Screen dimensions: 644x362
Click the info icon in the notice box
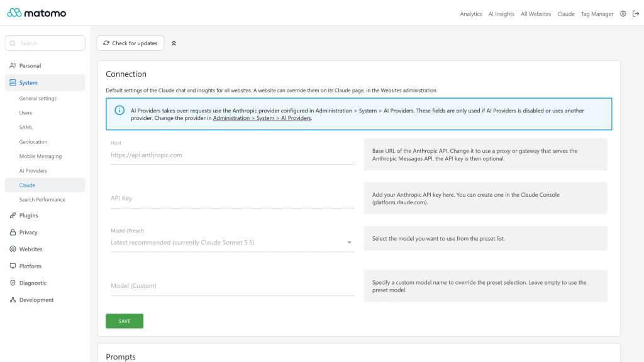point(119,111)
